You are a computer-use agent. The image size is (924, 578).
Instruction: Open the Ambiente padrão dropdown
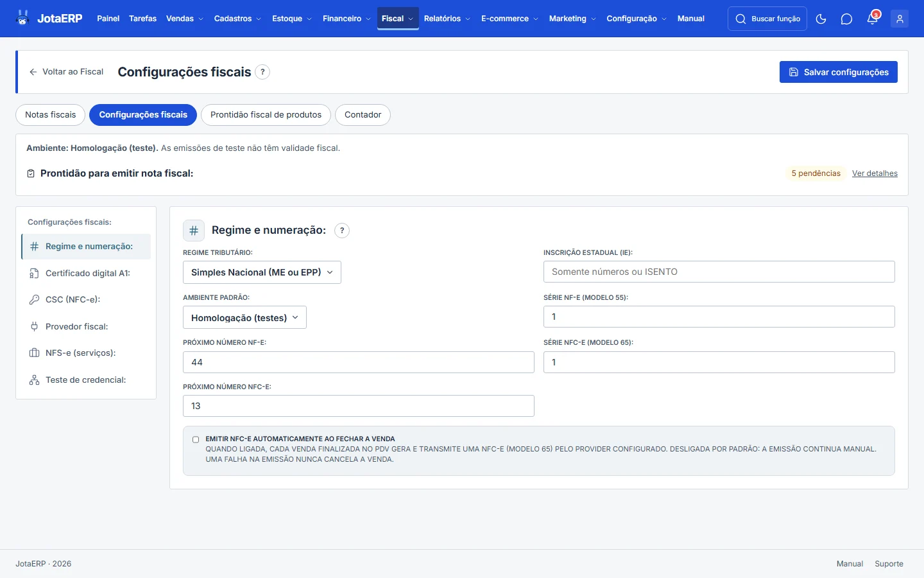tap(244, 317)
